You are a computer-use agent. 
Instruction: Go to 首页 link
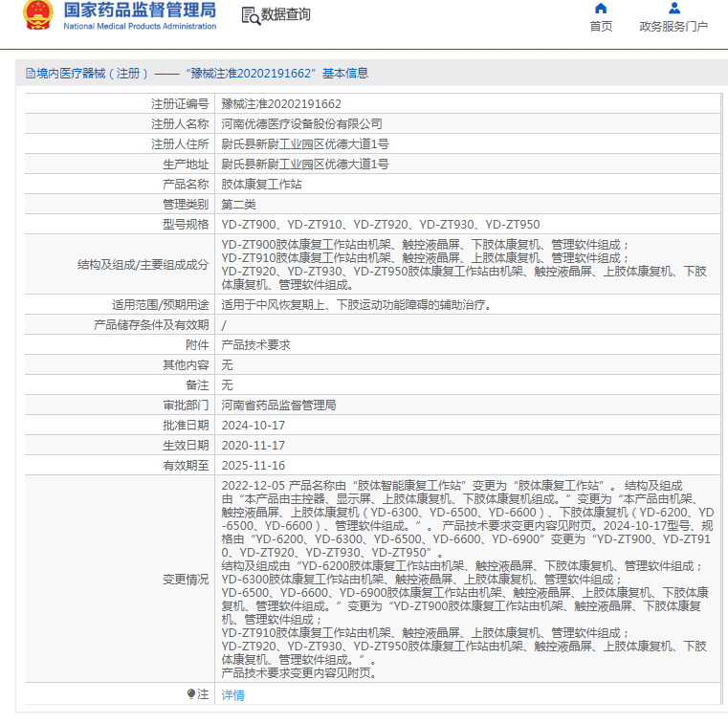(601, 27)
